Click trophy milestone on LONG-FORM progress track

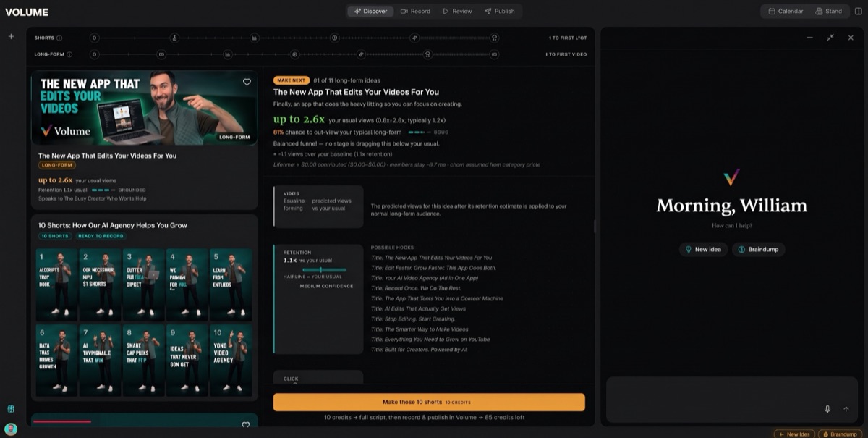(428, 54)
